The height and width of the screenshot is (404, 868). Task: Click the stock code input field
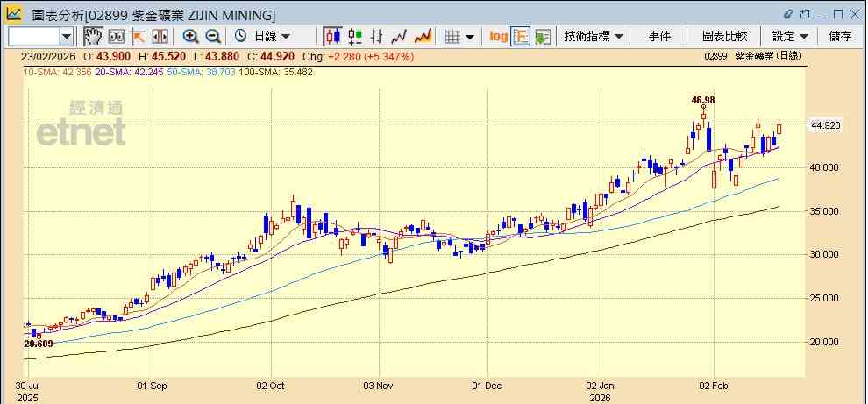click(x=34, y=37)
